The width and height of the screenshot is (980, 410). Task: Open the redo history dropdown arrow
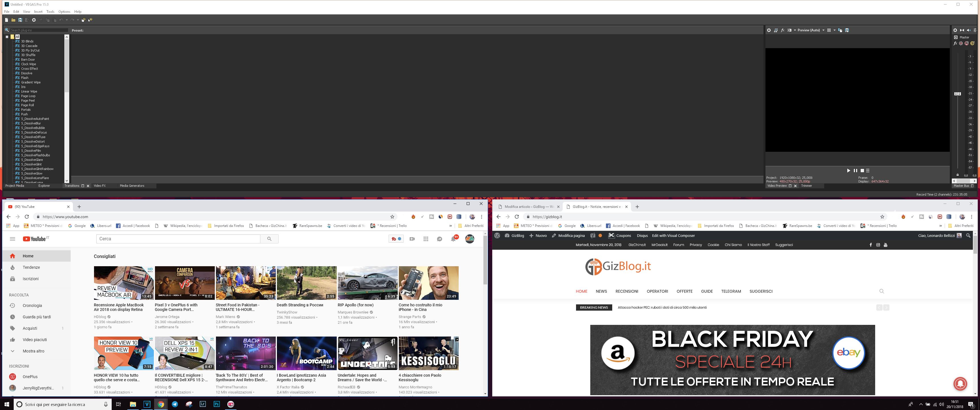(78, 20)
